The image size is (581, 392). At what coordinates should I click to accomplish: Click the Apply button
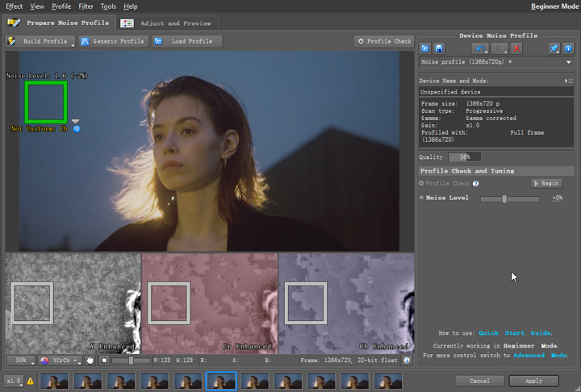(533, 381)
